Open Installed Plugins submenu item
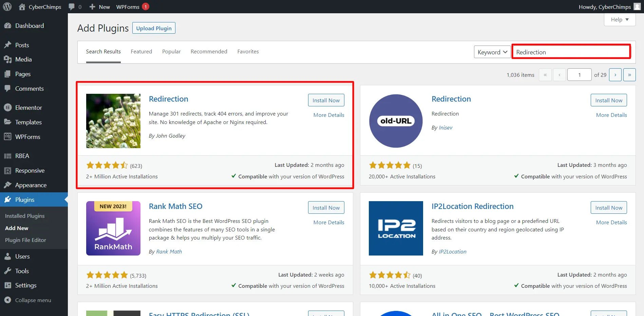 point(25,216)
